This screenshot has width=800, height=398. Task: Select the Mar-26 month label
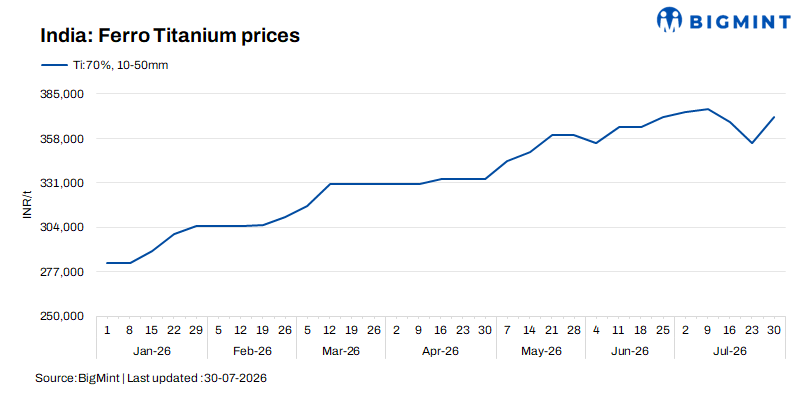(x=341, y=351)
